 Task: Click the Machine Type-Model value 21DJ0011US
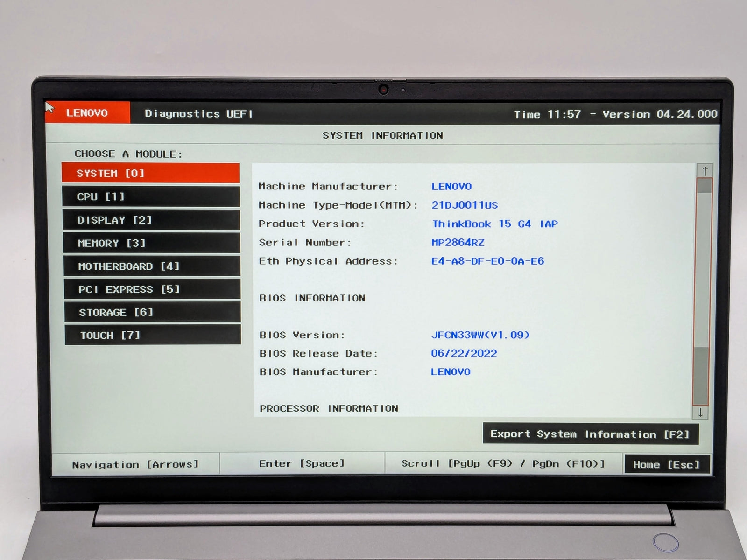tap(465, 205)
